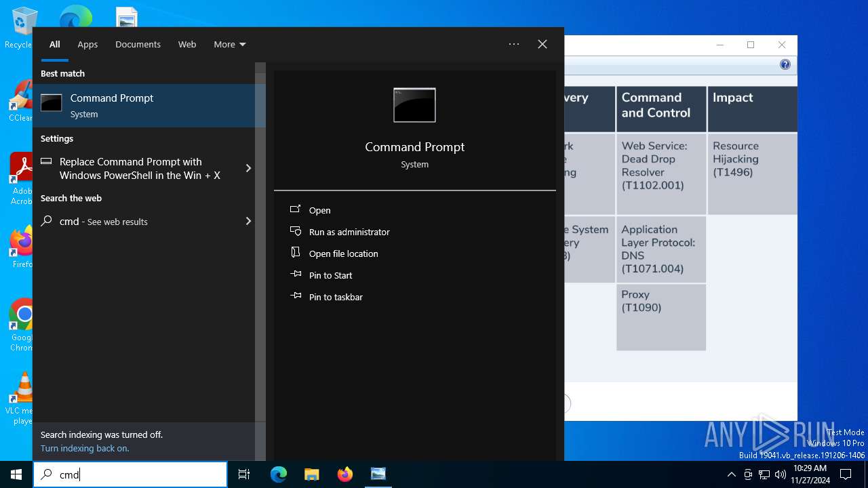Click the search box containing cmd

130,474
